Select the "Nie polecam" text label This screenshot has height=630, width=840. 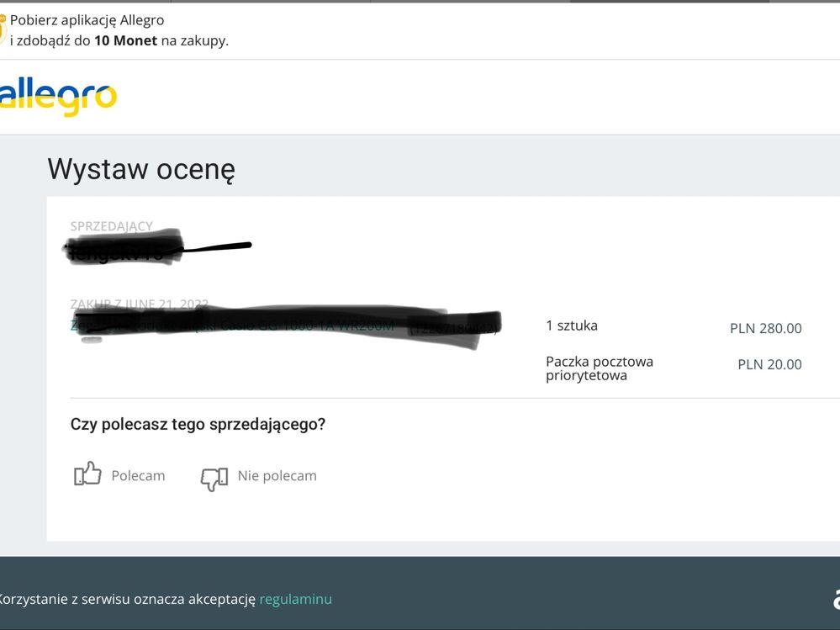(x=277, y=476)
